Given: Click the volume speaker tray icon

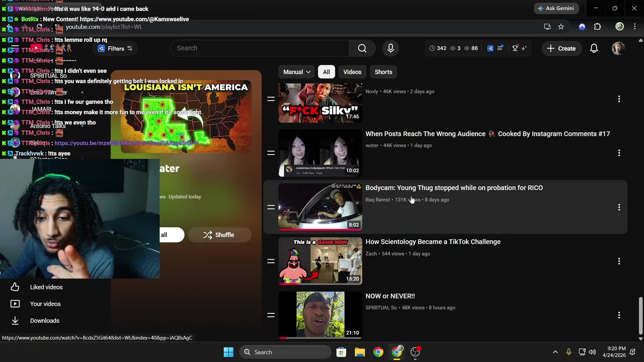Looking at the screenshot, I should click(592, 352).
